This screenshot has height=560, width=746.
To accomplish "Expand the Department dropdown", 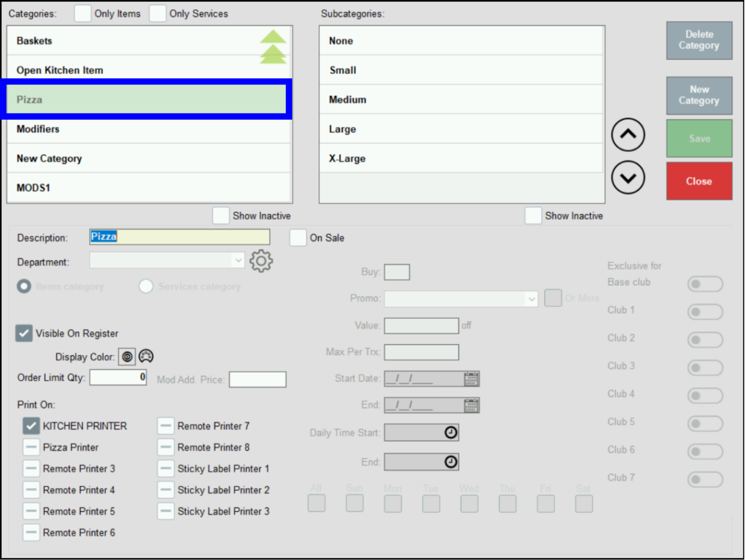I will (x=238, y=261).
